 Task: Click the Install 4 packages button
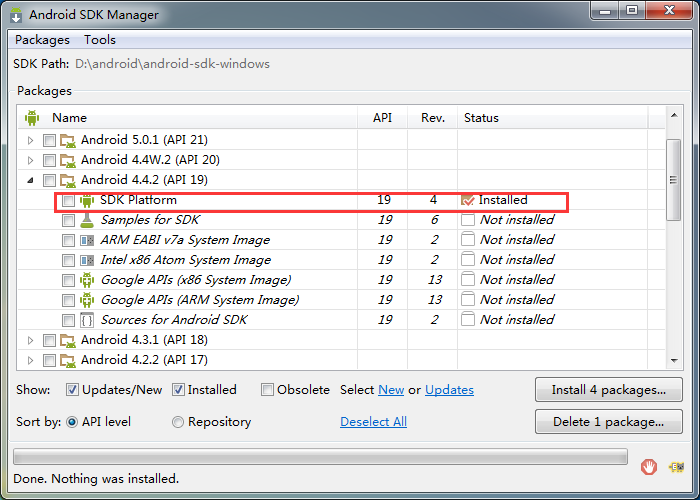click(609, 389)
